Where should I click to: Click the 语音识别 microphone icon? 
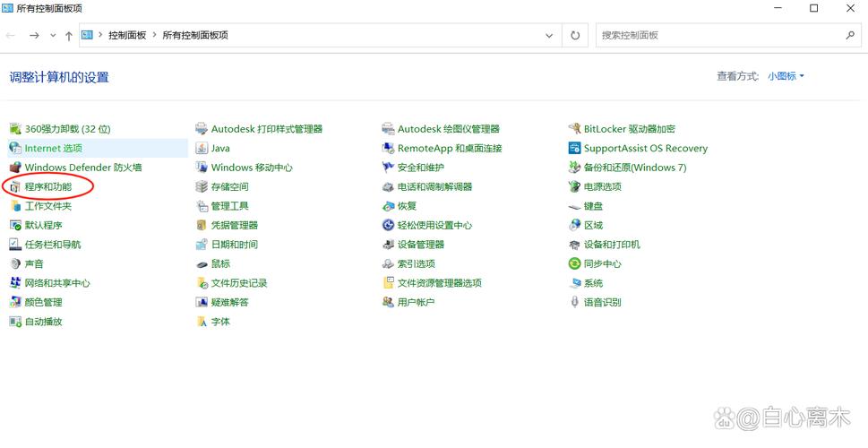(574, 302)
